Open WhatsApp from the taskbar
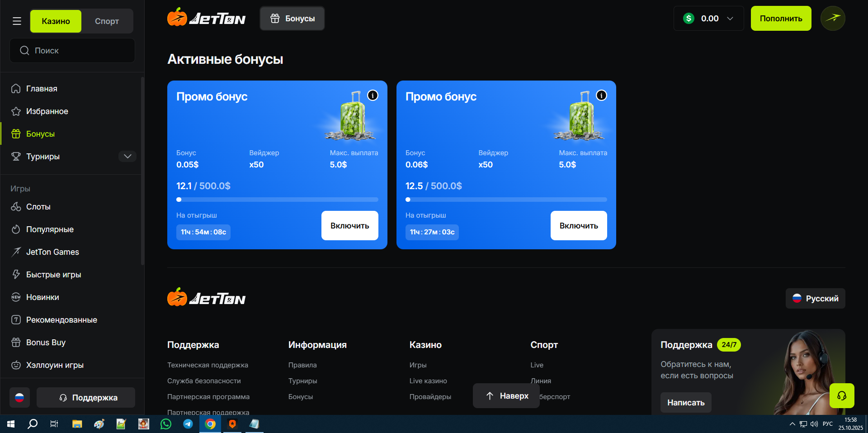This screenshot has height=433, width=868. [166, 424]
